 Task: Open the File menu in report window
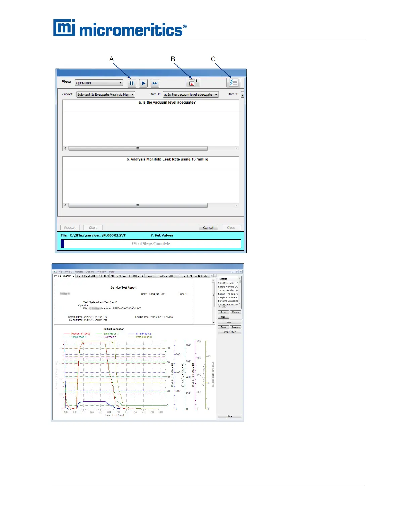pos(60,272)
